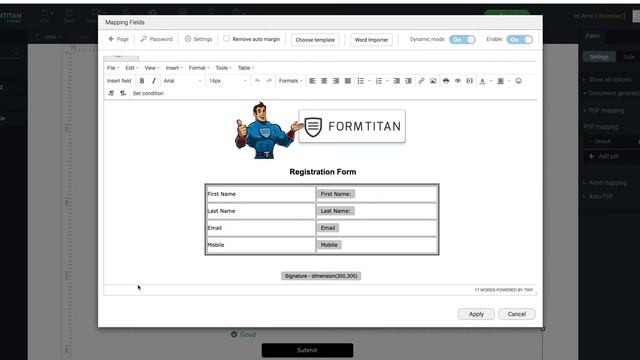Open the Word importer

point(371,40)
